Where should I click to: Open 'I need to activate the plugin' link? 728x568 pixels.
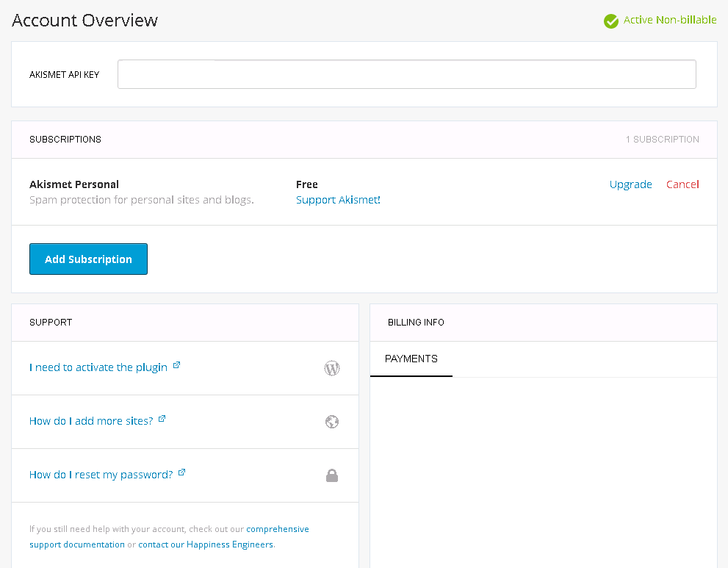pos(98,367)
